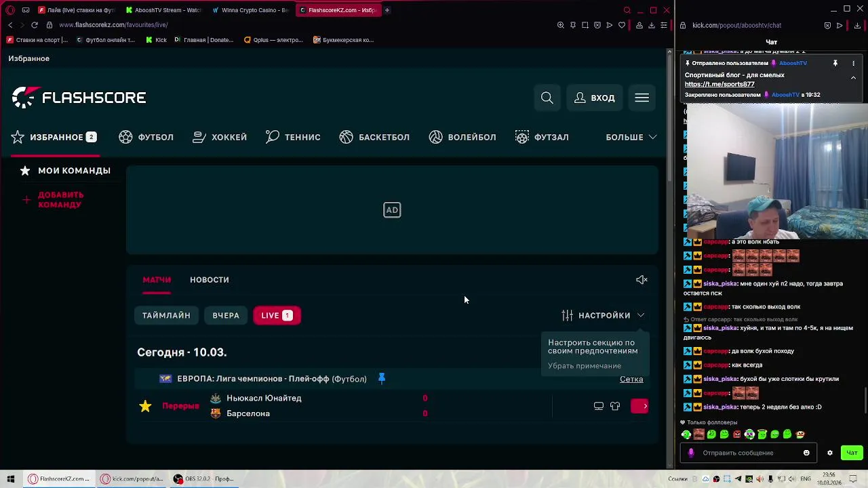Click browser snapshot toolbar icon

[585, 25]
